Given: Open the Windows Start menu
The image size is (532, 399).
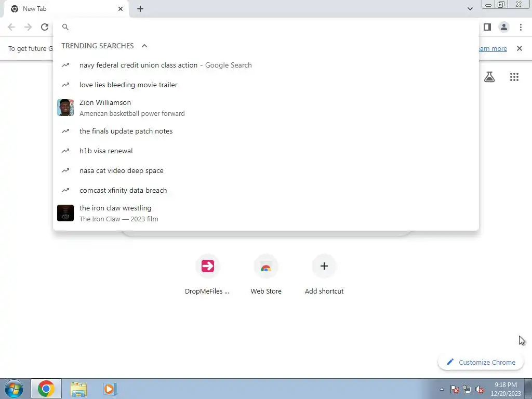Looking at the screenshot, I should 14,389.
